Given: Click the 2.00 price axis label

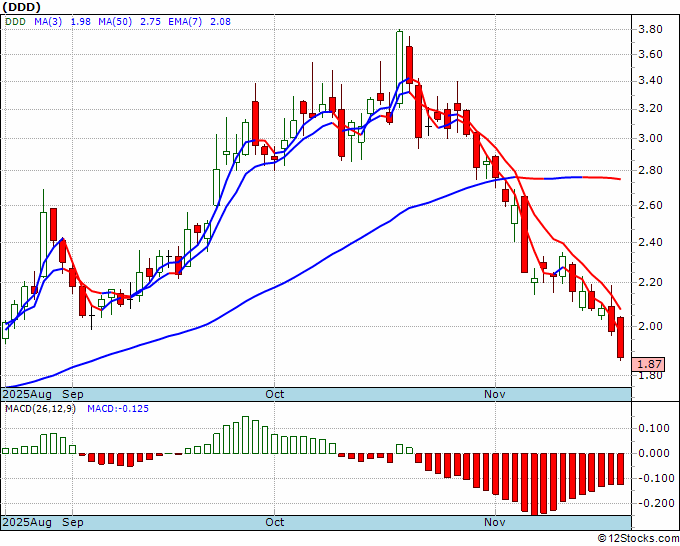Looking at the screenshot, I should 650,326.
